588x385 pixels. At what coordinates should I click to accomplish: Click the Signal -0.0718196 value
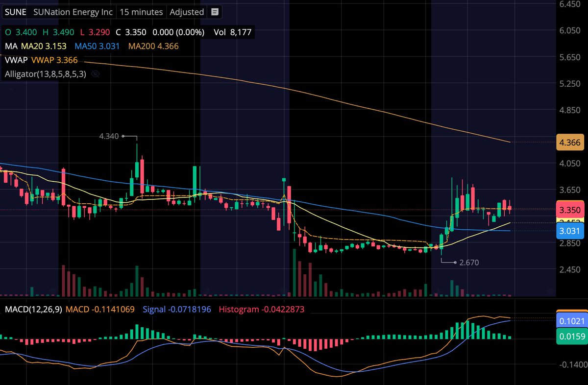176,310
